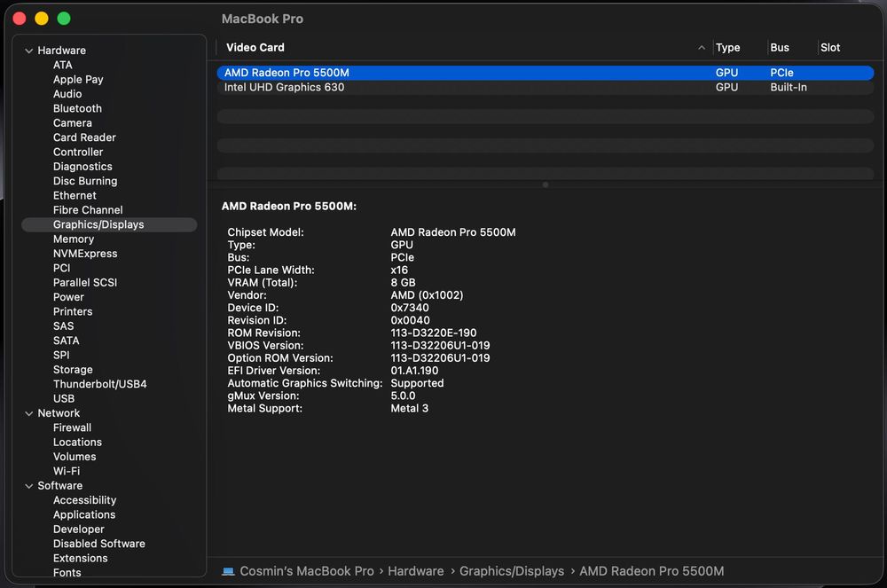Toggle sort order arrow on Video Card column
This screenshot has height=588, width=887.
(702, 48)
